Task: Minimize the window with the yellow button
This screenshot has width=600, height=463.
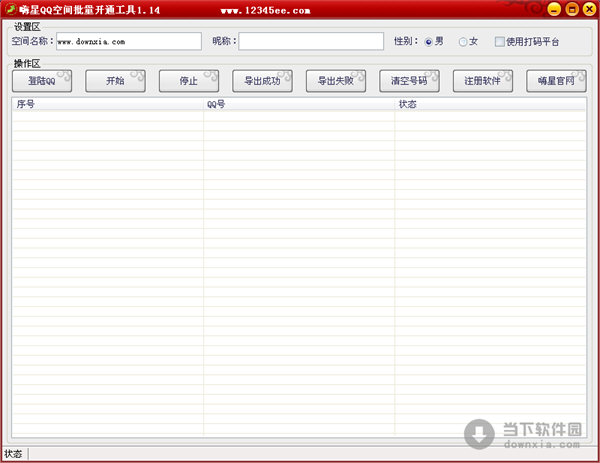Action: click(x=554, y=9)
